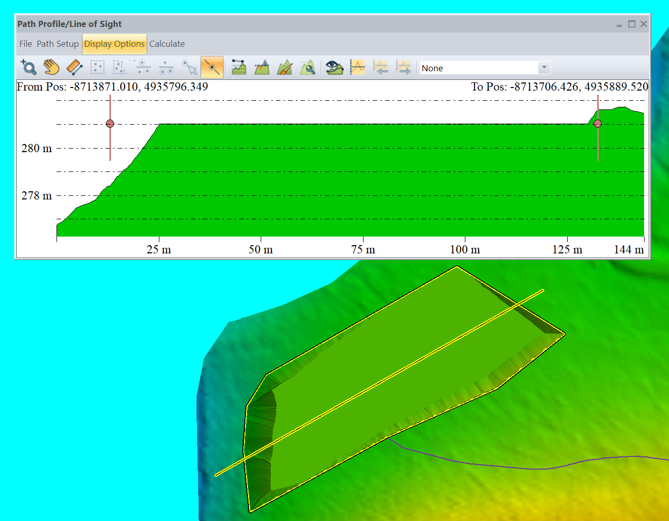Click the 144 m distance label
This screenshot has height=521, width=669.
tap(629, 250)
